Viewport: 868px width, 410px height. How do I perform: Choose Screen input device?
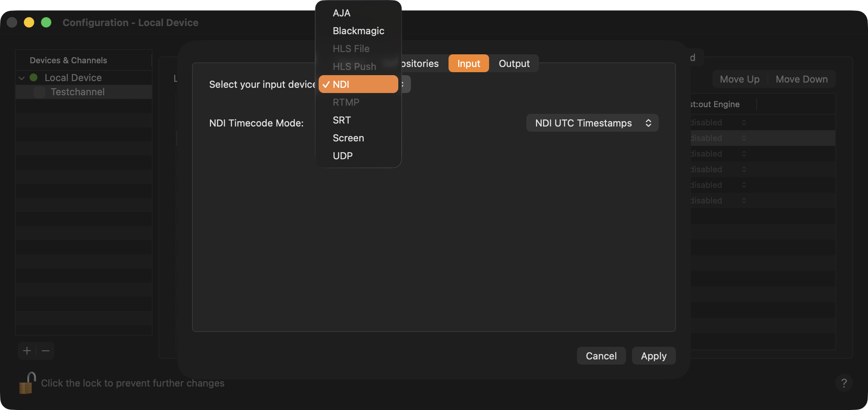358,138
